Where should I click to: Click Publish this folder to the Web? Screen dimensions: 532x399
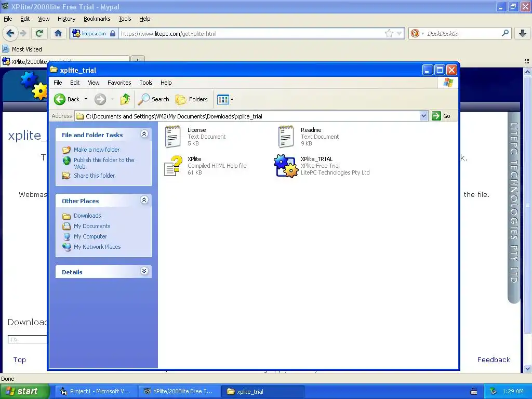(x=104, y=163)
